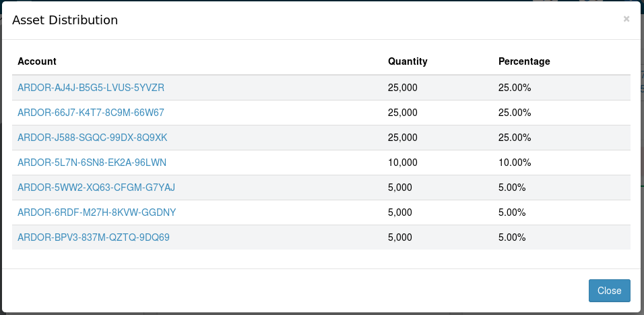The height and width of the screenshot is (315, 644).
Task: Follow the ARDOR-J588-SGQC-99DX-8Q9XK account link
Action: (x=92, y=138)
